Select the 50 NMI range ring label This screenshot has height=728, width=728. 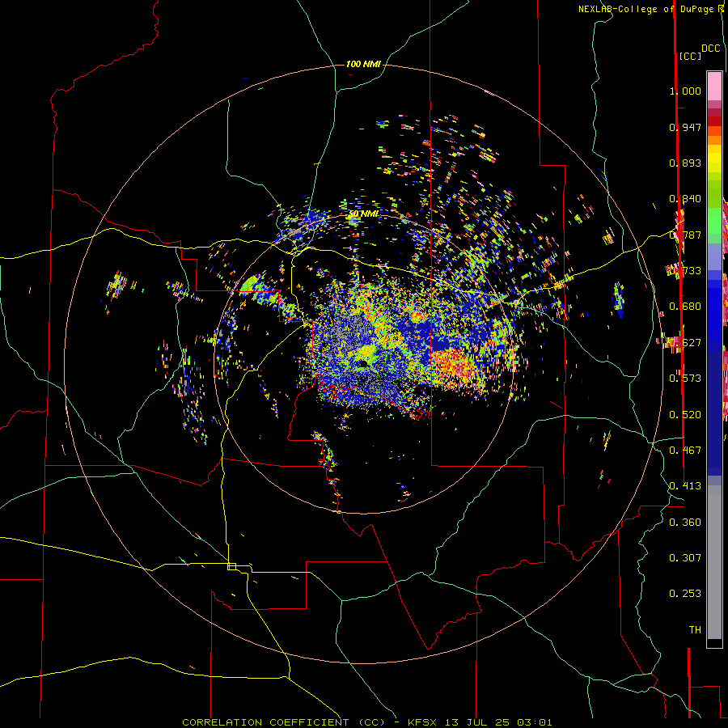(364, 214)
